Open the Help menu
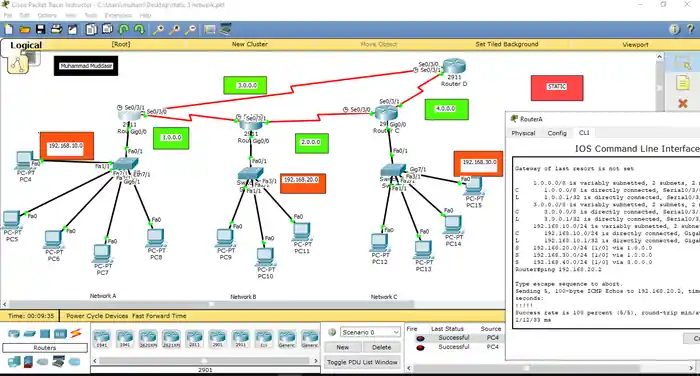 pos(145,15)
